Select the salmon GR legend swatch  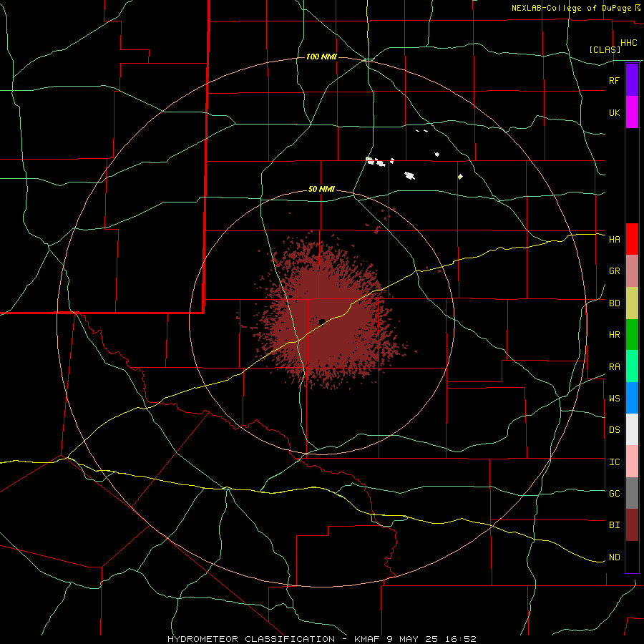tap(632, 271)
